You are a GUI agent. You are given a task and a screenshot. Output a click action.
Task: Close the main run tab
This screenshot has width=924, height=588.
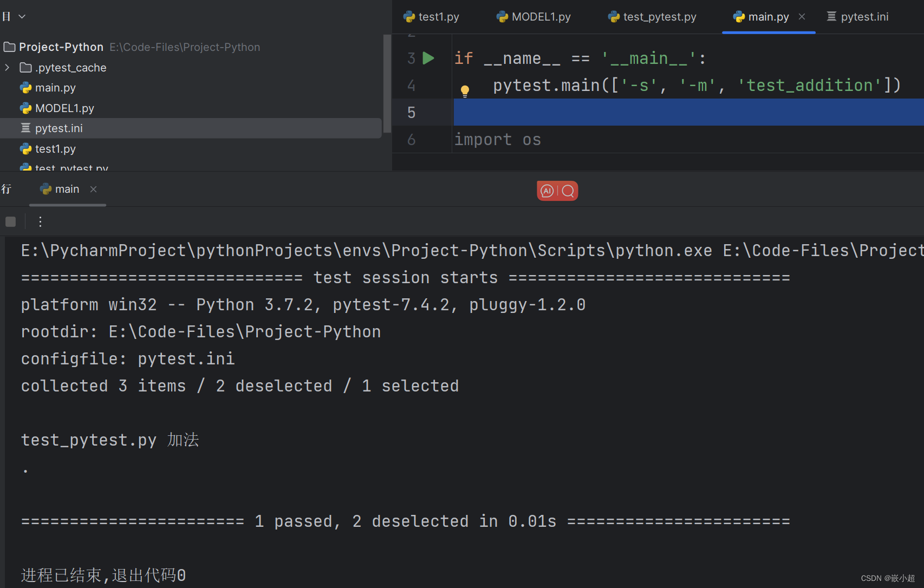93,189
